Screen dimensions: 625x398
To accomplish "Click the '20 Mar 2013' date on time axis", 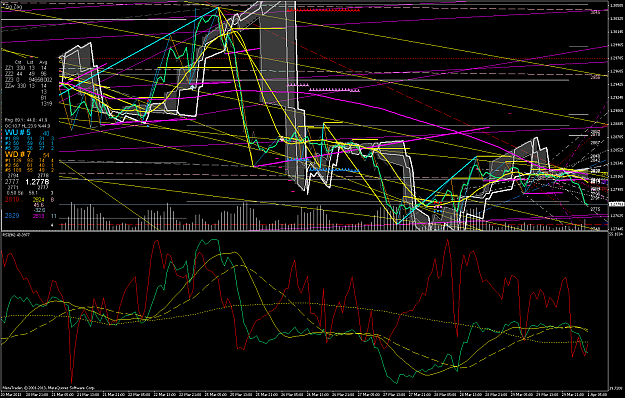I will click(x=10, y=394).
